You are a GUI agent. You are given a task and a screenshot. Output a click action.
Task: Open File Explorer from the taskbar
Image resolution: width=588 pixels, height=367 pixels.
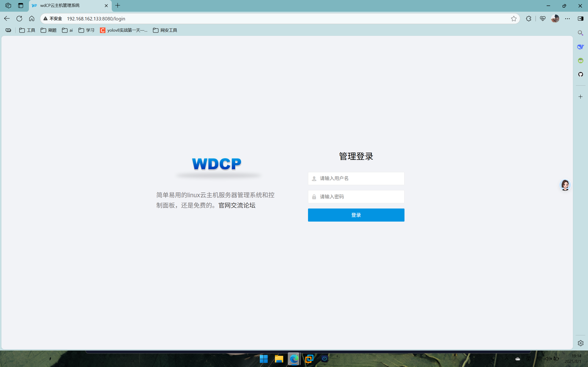coord(279,359)
